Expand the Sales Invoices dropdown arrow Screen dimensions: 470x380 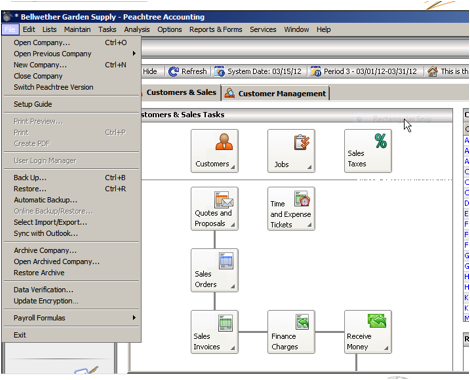233,348
